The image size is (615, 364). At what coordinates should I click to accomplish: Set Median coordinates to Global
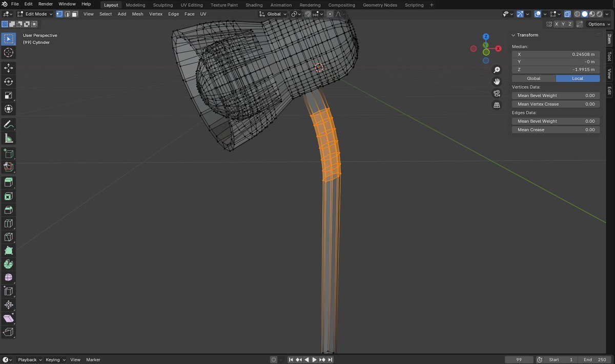pos(534,78)
